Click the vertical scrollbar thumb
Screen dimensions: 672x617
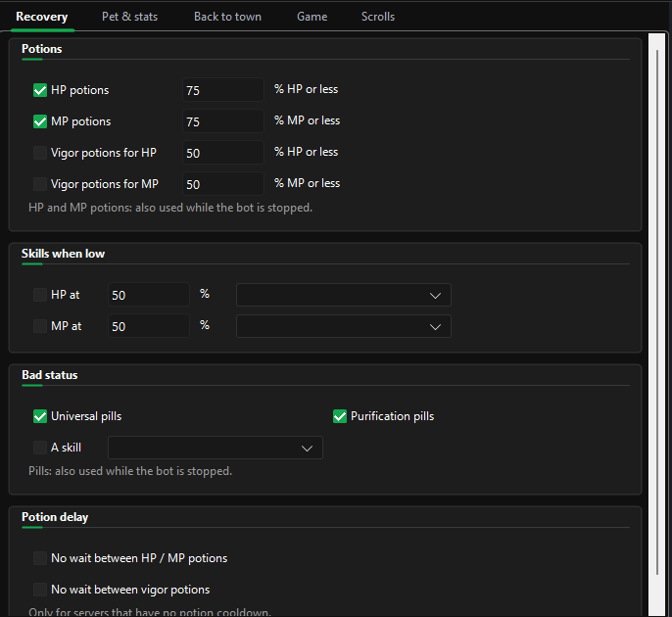657,311
